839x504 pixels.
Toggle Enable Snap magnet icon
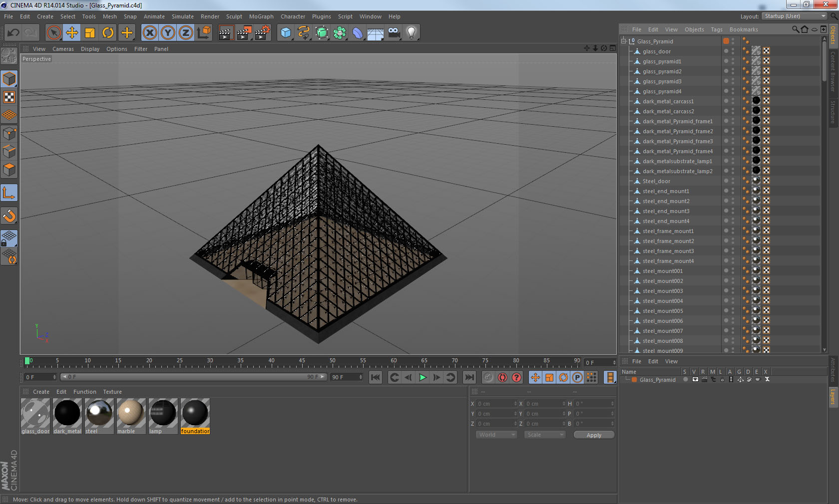(9, 216)
